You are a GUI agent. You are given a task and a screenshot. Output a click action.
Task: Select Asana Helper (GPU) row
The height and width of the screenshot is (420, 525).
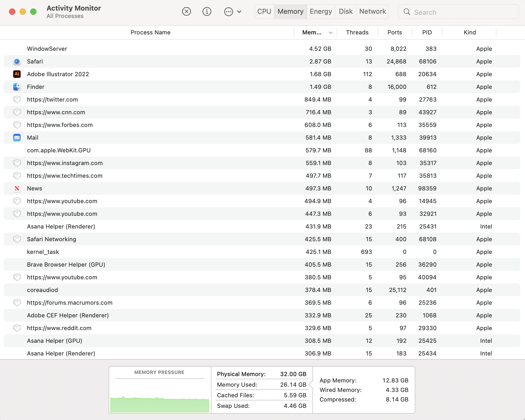(x=262, y=341)
